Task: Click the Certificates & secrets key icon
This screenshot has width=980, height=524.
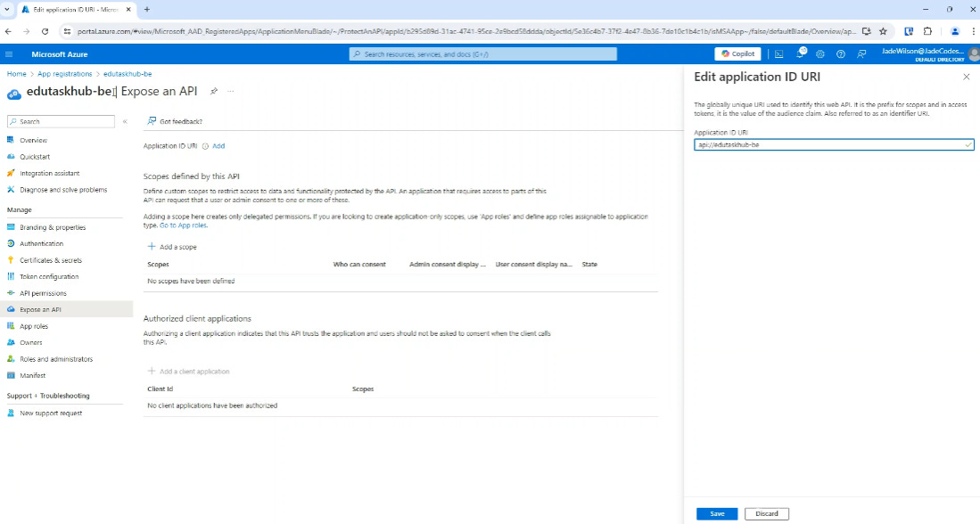Action: coord(11,260)
